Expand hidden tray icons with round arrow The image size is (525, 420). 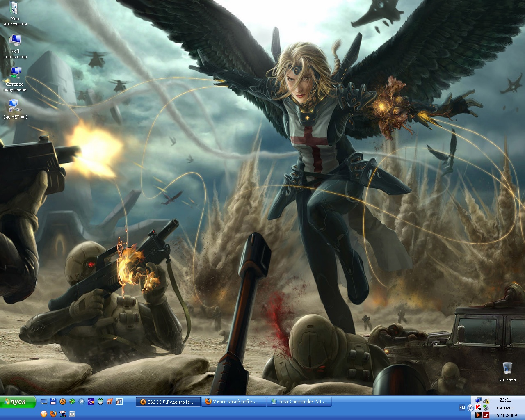coord(471,408)
